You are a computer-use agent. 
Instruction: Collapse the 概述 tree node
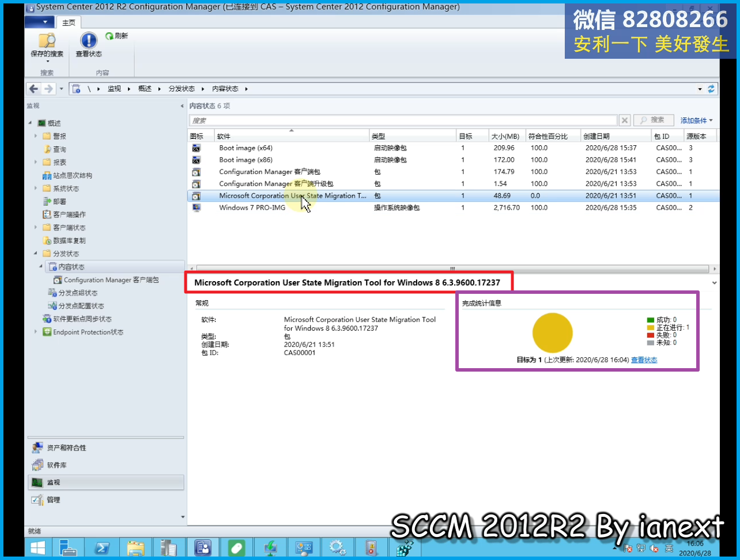click(31, 123)
